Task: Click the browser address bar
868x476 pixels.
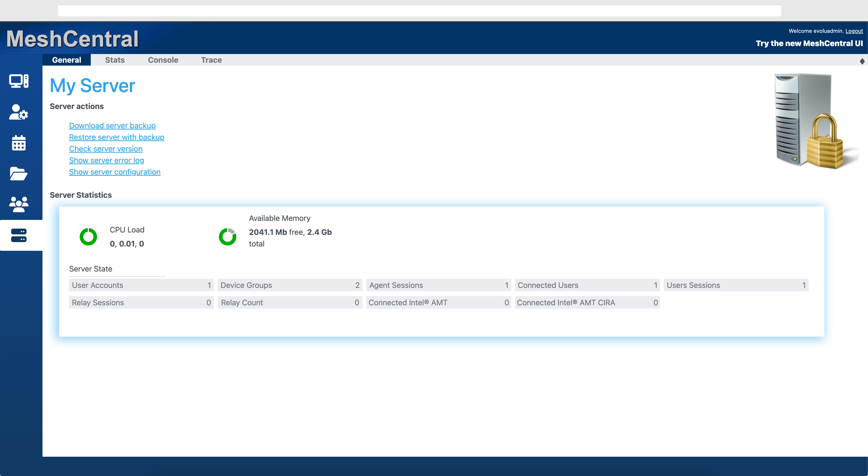Action: point(420,10)
